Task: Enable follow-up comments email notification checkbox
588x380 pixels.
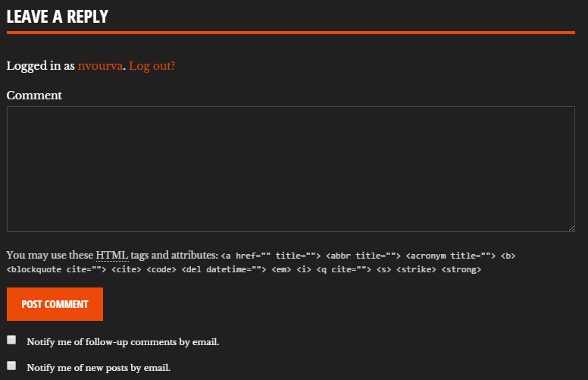Action: pos(11,340)
